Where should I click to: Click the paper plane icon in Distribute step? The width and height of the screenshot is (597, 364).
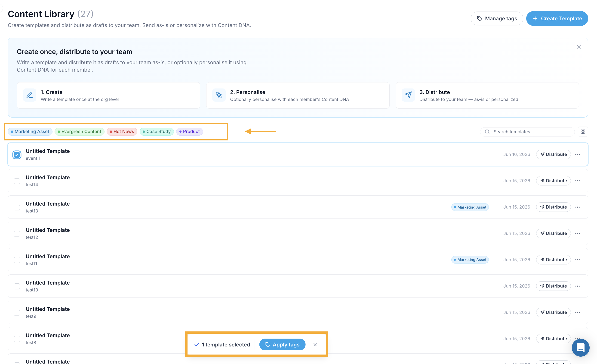[x=408, y=95]
